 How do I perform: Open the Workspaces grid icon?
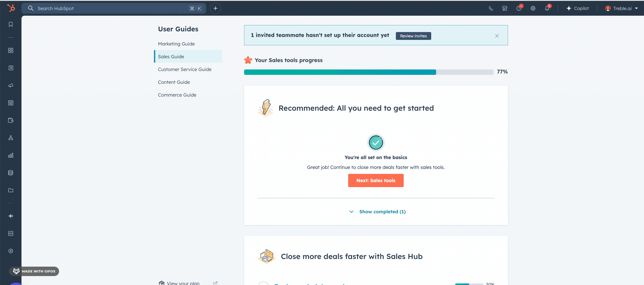pyautogui.click(x=11, y=50)
